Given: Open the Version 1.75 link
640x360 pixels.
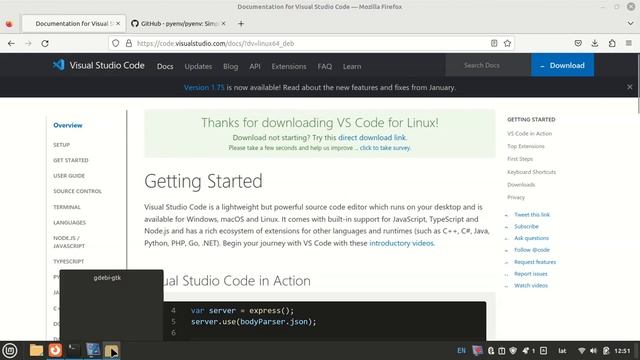Looking at the screenshot, I should coord(204,87).
